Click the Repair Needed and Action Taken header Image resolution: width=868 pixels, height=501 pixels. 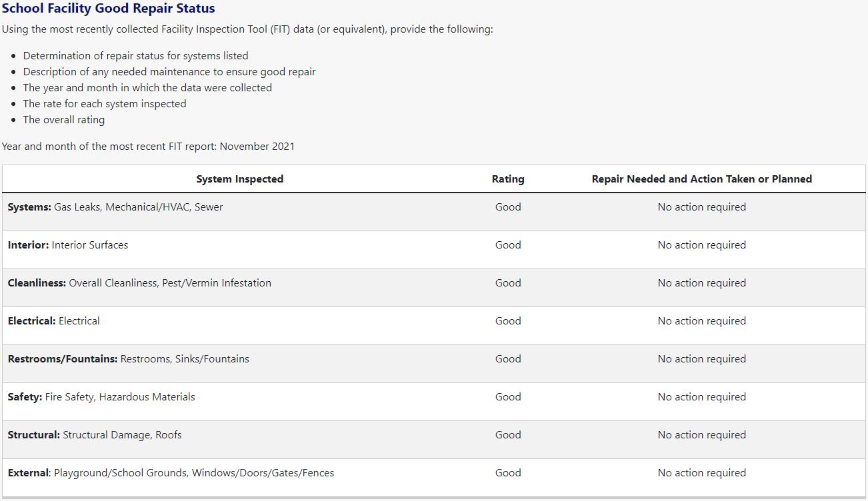[701, 179]
